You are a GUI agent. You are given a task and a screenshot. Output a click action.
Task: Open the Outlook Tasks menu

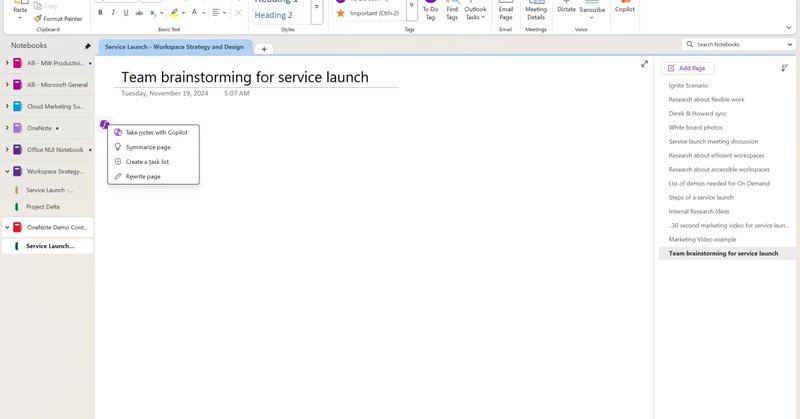point(475,11)
